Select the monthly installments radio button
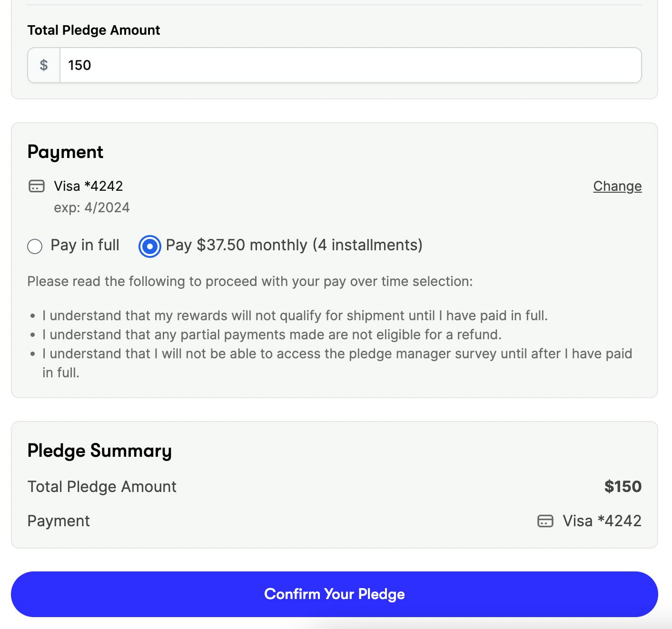Image resolution: width=672 pixels, height=629 pixels. tap(150, 246)
